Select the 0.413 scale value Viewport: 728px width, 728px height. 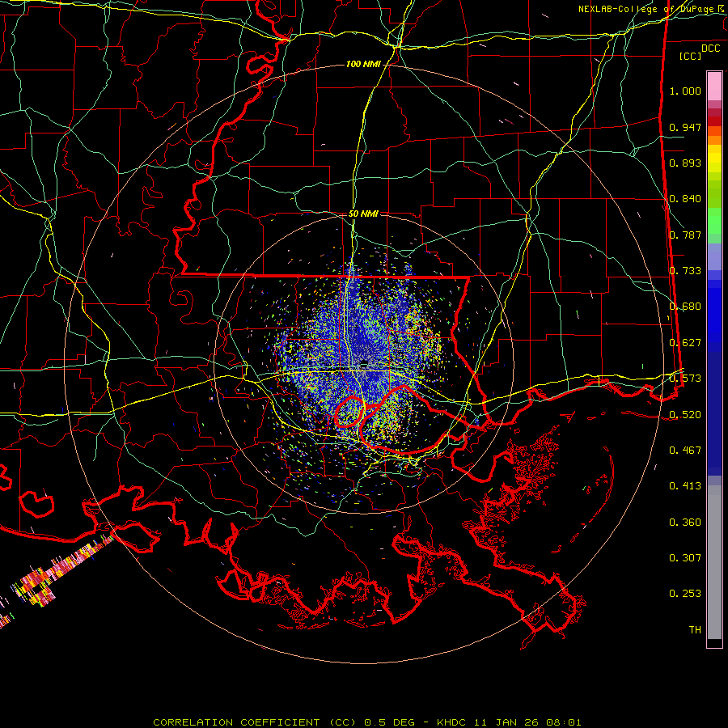[x=685, y=486]
